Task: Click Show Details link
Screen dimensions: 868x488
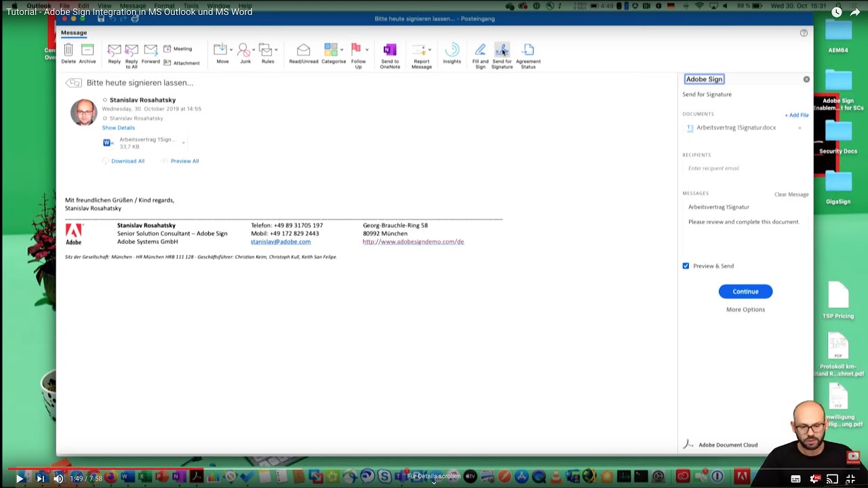Action: tap(118, 127)
